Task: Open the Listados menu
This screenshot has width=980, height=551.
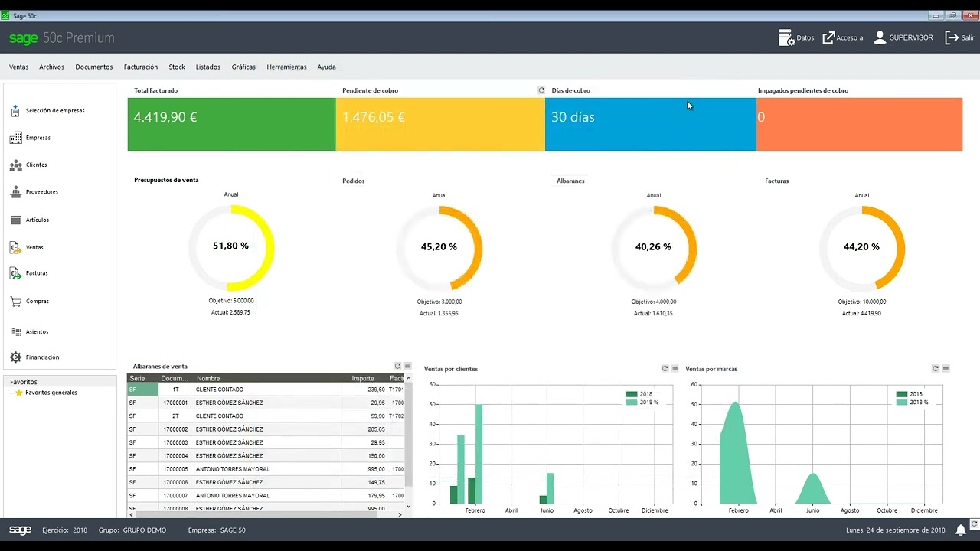Action: pyautogui.click(x=208, y=67)
